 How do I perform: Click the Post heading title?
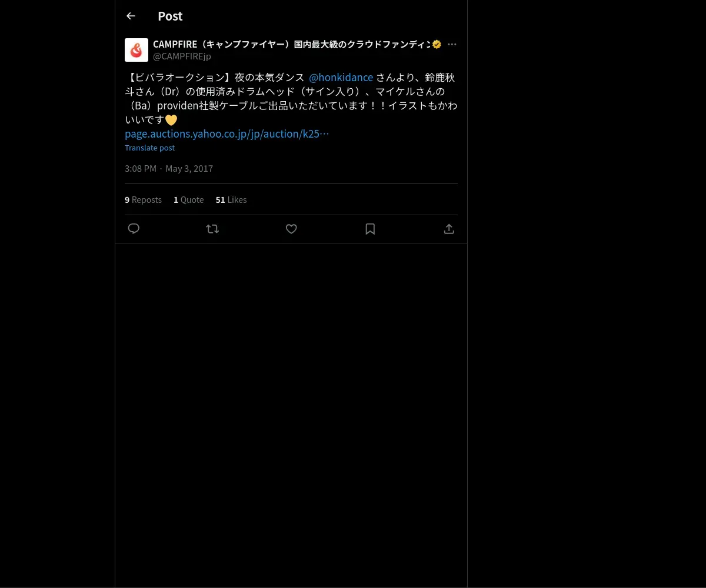[x=170, y=16]
